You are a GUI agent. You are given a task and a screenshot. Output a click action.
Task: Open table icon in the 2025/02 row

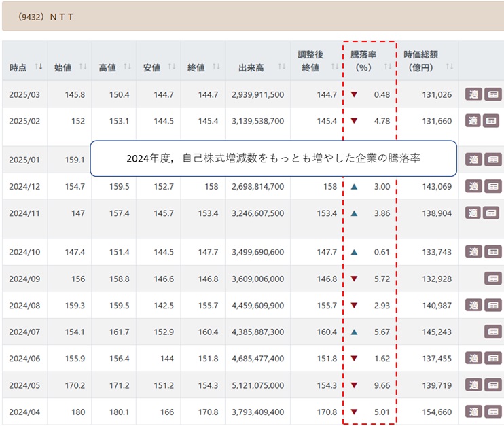click(491, 121)
